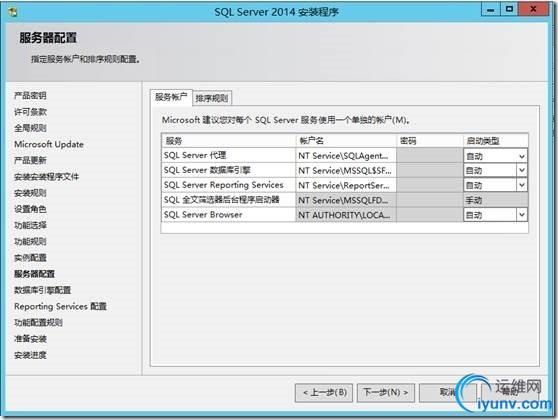Viewport: 558px width, 420px height.
Task: Click Microsoft Update step in sidebar
Action: (x=49, y=144)
